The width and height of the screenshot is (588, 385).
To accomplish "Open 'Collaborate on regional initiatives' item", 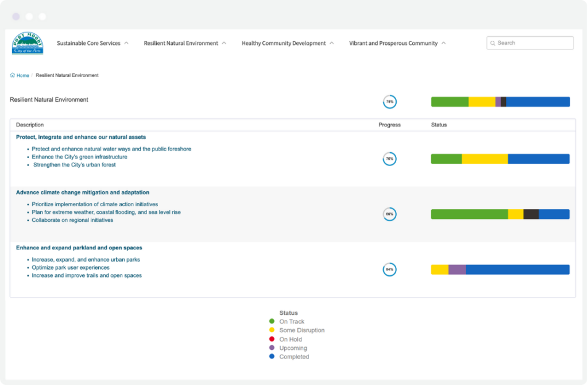I will click(72, 220).
